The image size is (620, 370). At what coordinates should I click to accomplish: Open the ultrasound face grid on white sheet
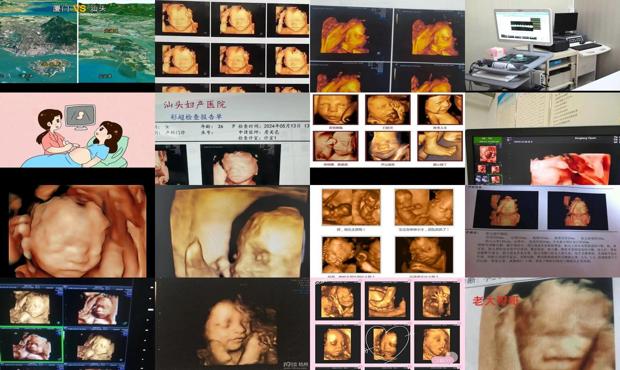pyautogui.click(x=232, y=46)
